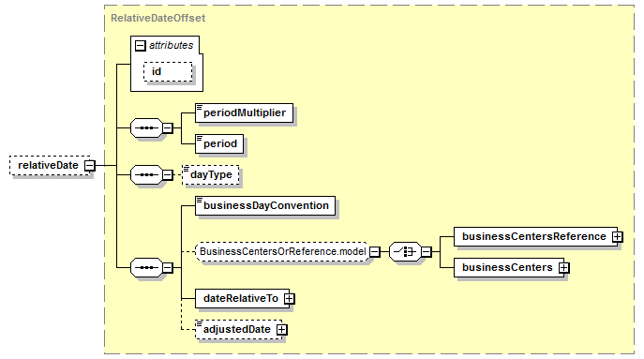Collapse the choice compositor branch

pyautogui.click(x=427, y=252)
